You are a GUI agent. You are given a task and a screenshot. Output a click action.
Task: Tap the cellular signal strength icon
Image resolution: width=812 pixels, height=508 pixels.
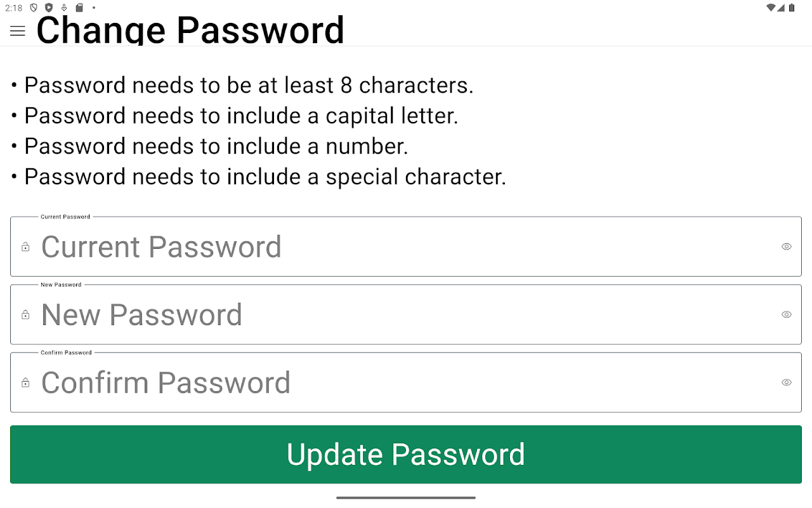[782, 8]
